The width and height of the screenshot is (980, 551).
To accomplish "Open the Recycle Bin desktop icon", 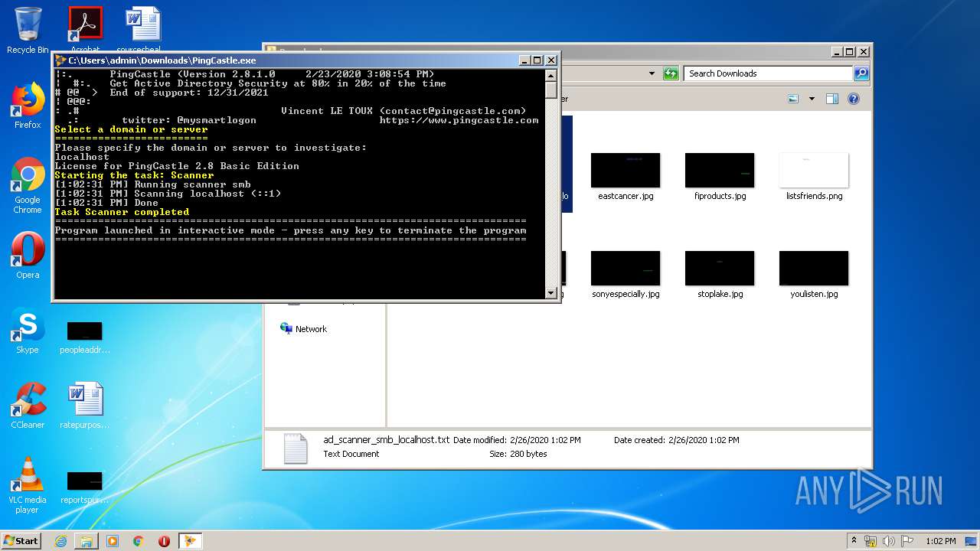I will (28, 31).
